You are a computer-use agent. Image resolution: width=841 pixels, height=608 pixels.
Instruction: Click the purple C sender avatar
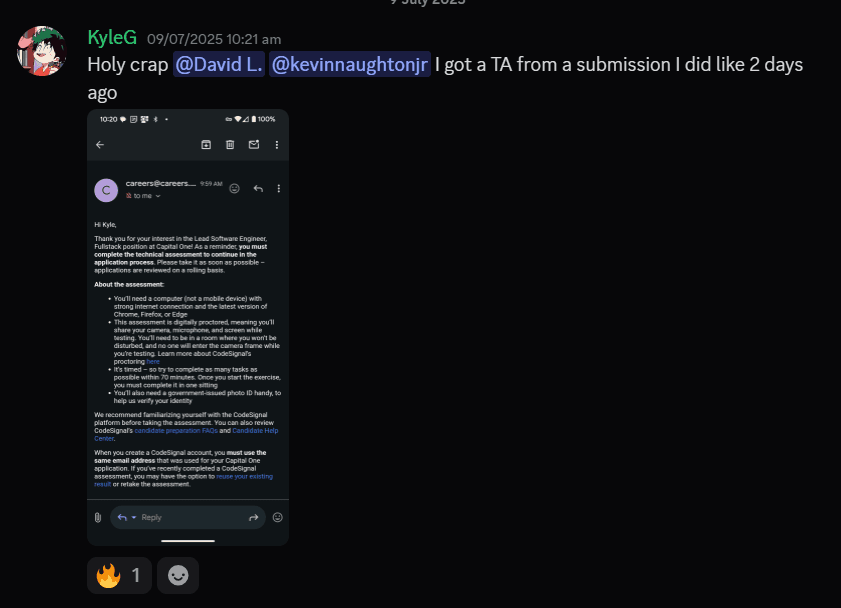[x=106, y=190]
